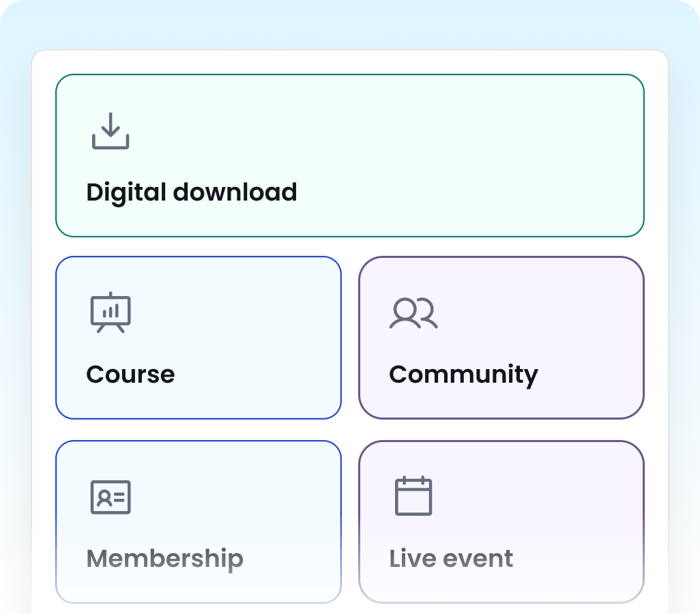This screenshot has width=700, height=614.
Task: Select the Membership card
Action: pyautogui.click(x=199, y=522)
